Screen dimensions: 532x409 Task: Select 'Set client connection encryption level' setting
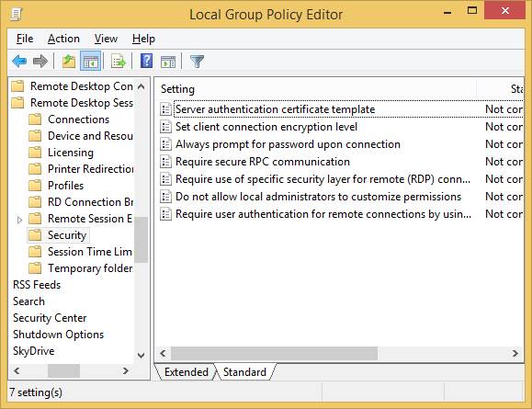[266, 127]
